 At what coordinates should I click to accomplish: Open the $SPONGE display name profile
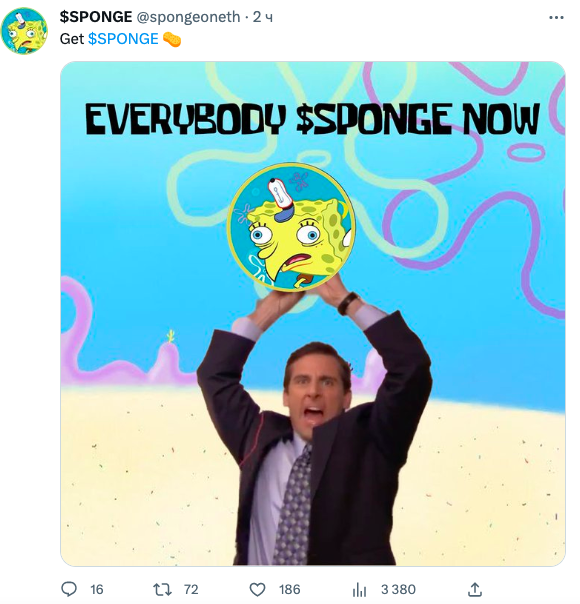tap(96, 17)
